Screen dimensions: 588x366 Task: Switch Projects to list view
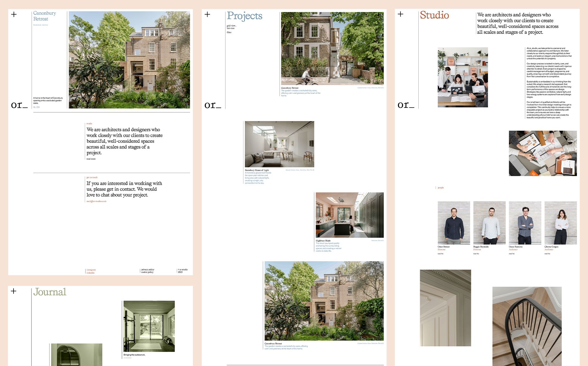230,28
